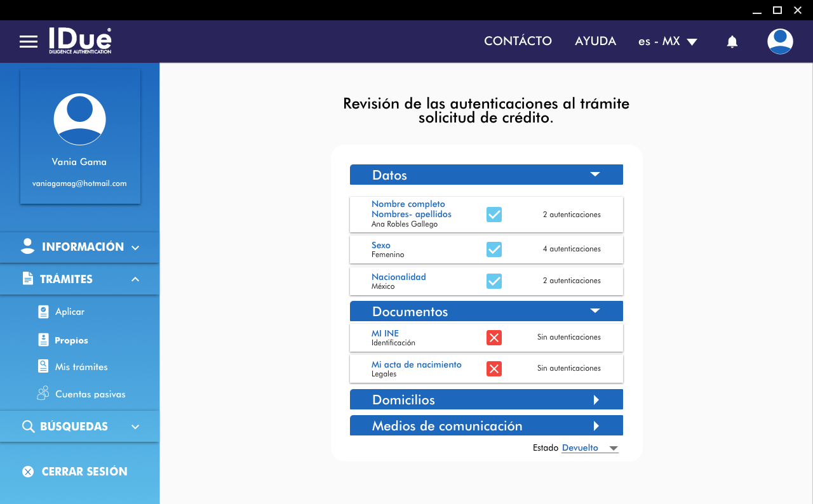
Task: Uncheck the Sexo authentication checkbox
Action: (494, 249)
